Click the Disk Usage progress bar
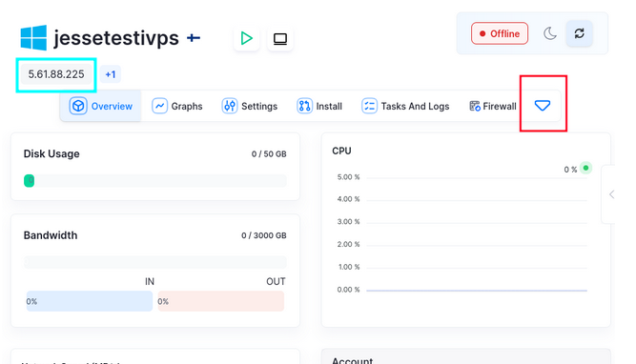The height and width of the screenshot is (364, 636). coord(155,181)
